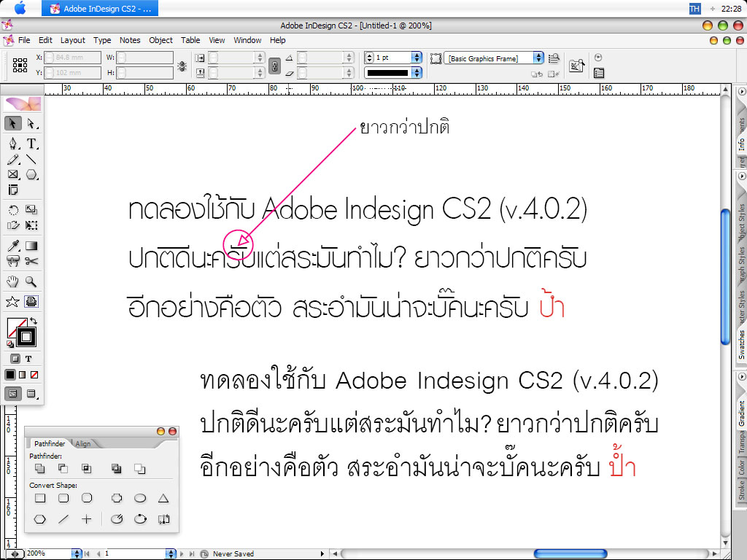Switch to the Align tab
This screenshot has width=747, height=560.
[x=83, y=444]
